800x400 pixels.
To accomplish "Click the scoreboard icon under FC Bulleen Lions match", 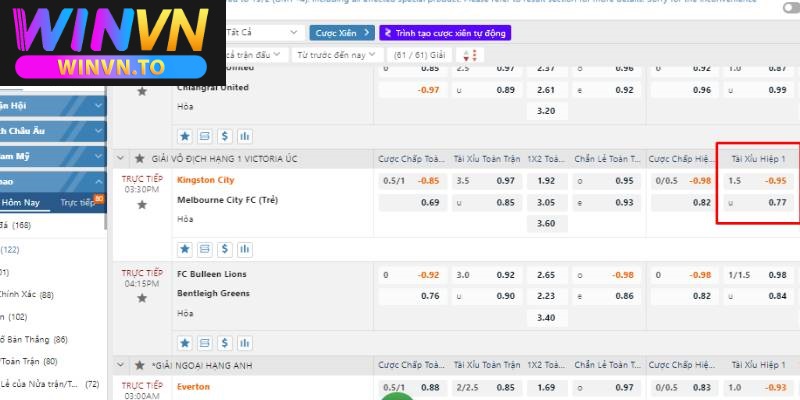I will coord(205,341).
